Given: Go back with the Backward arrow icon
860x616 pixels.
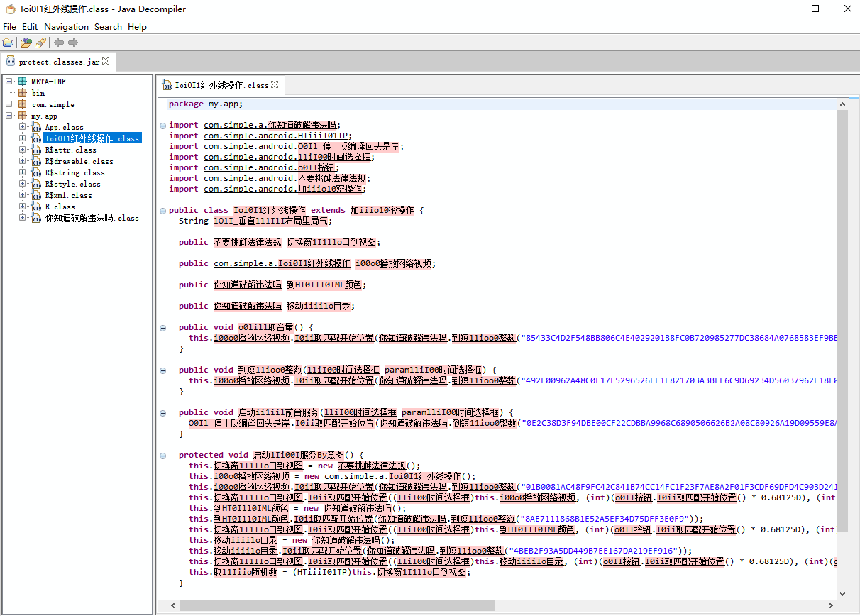Looking at the screenshot, I should click(59, 43).
